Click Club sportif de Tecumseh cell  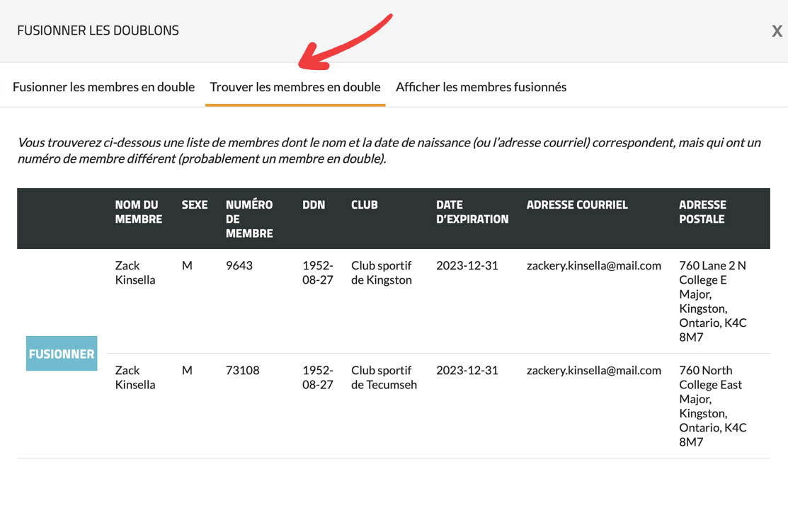tap(384, 377)
